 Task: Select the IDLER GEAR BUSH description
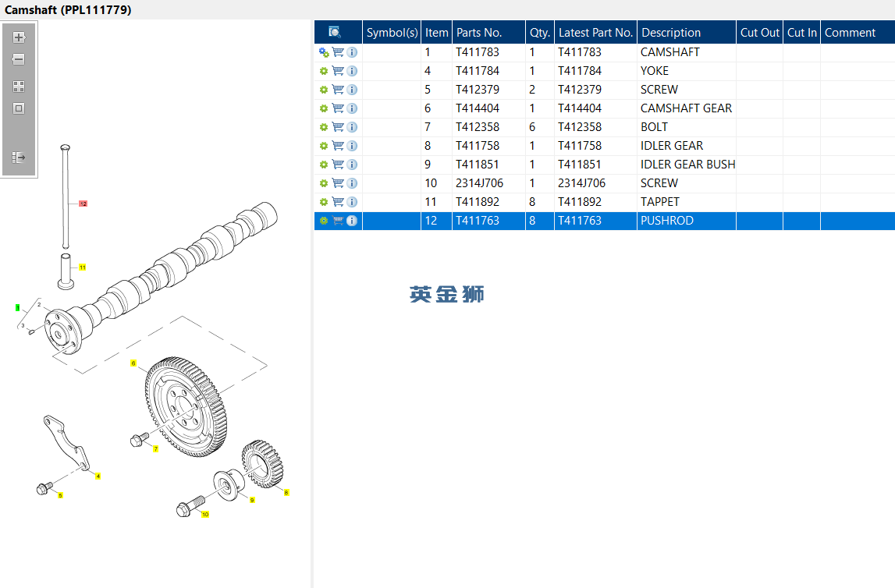point(687,165)
